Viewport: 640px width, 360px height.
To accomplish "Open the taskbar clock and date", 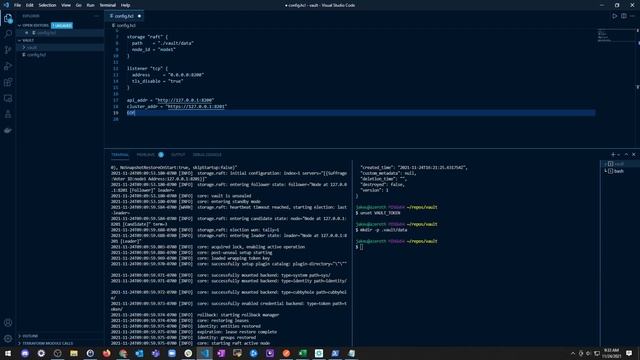I will (611, 353).
